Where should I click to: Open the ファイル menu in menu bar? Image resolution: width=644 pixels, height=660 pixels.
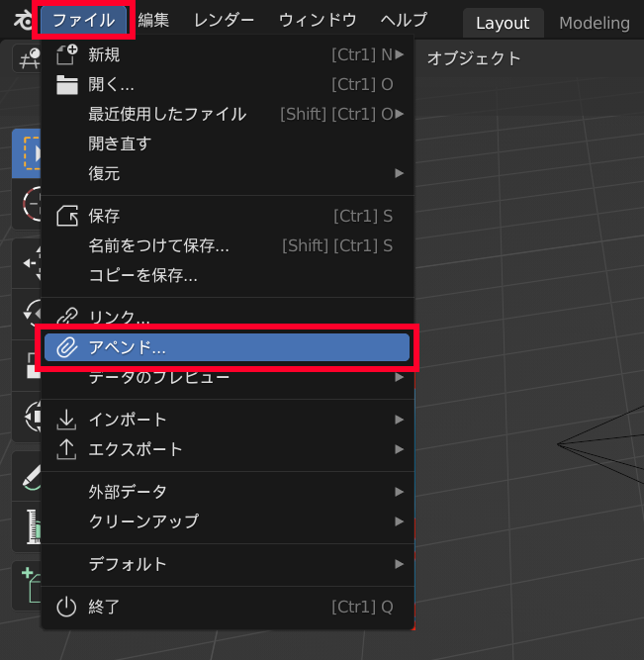[x=83, y=20]
